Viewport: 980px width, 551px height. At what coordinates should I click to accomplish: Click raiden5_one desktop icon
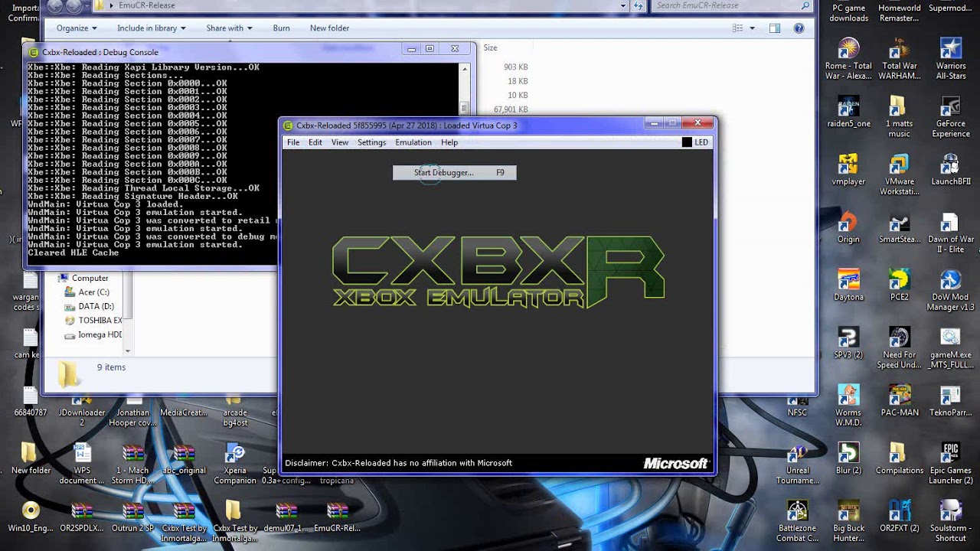coord(848,112)
